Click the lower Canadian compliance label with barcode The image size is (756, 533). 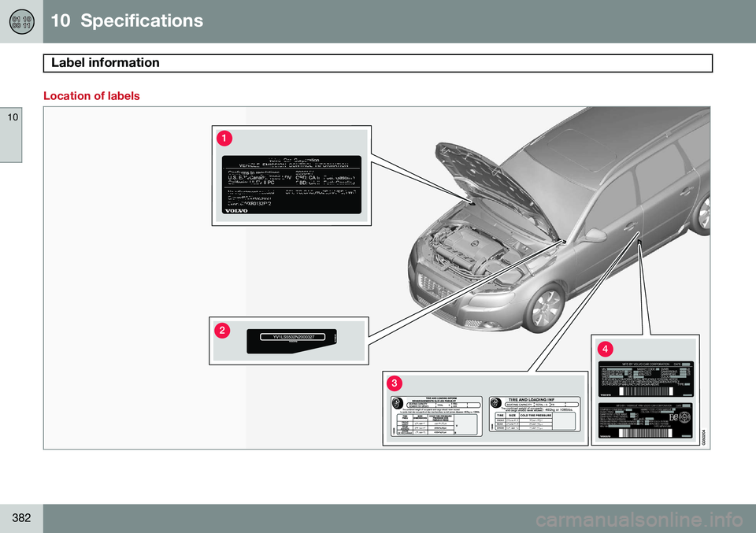(x=646, y=421)
